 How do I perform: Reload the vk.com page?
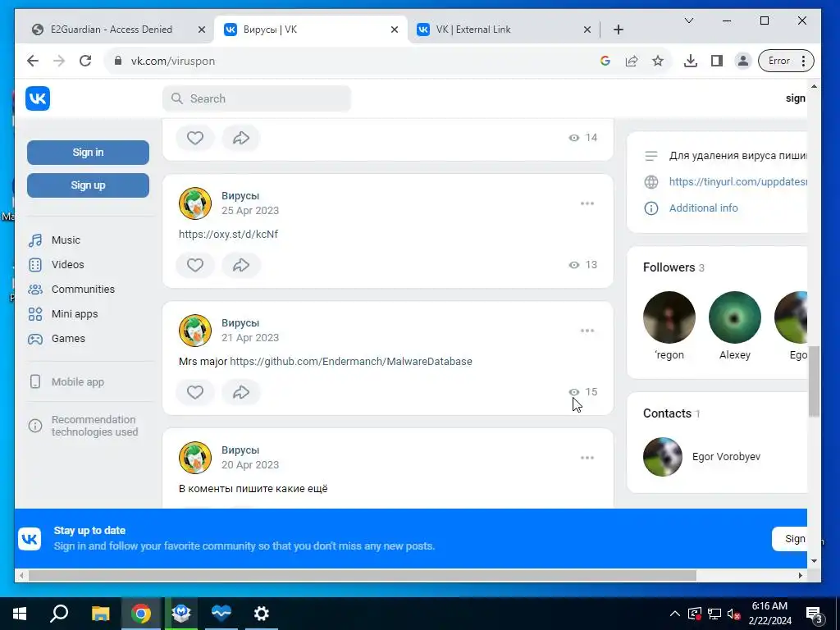tap(85, 61)
